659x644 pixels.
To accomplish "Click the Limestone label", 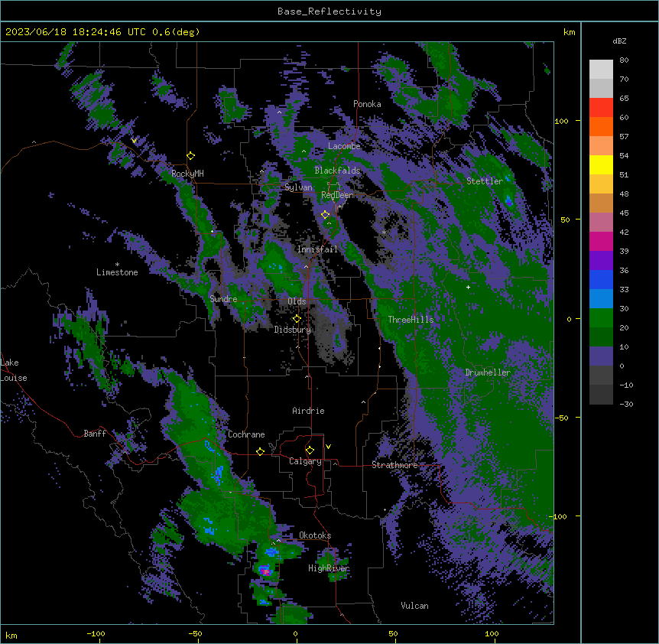I will (117, 272).
